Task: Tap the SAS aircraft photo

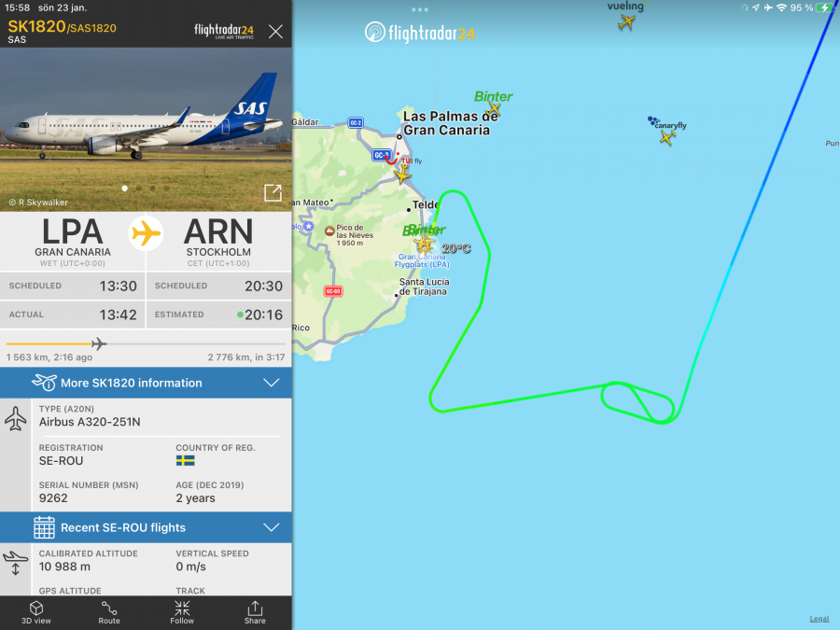Action: point(146,129)
